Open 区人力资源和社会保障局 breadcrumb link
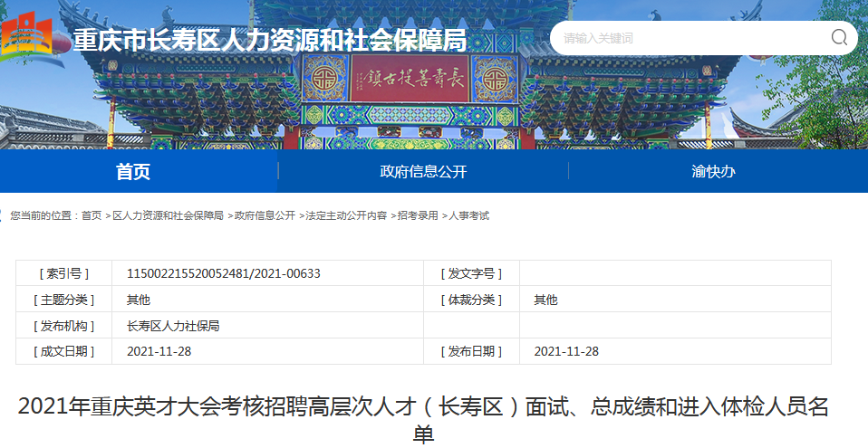Image resolution: width=868 pixels, height=448 pixels. coord(168,216)
